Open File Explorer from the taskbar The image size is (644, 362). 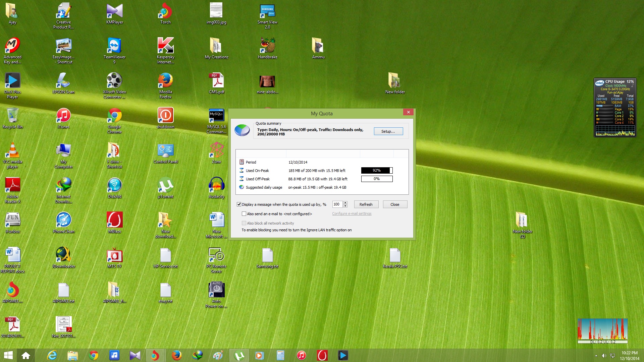tap(72, 355)
